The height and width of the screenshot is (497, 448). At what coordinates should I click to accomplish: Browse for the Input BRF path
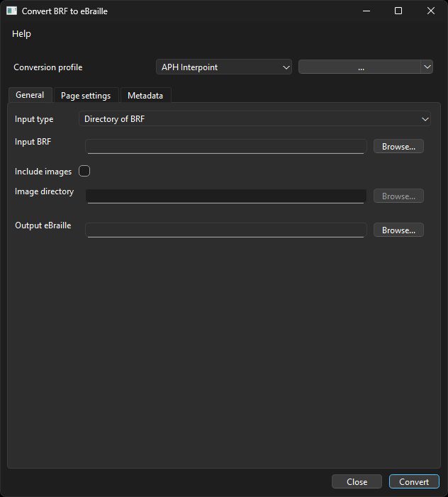point(398,147)
